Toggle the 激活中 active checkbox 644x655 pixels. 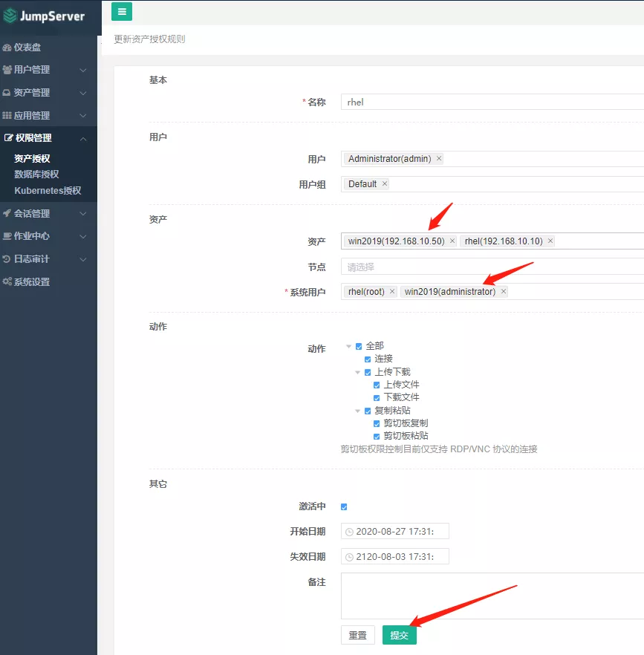[x=344, y=506]
